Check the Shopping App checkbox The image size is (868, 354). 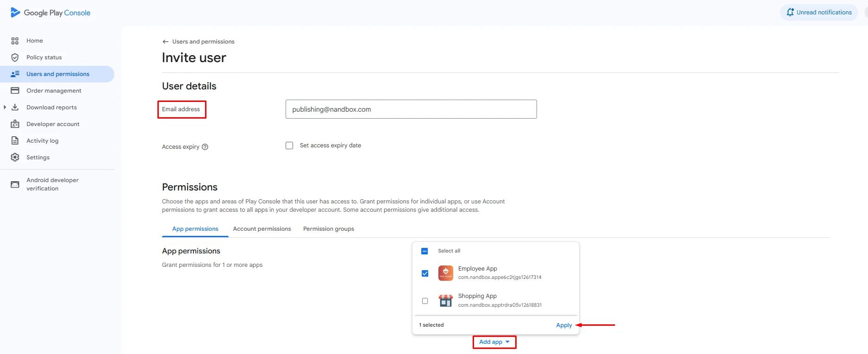pyautogui.click(x=425, y=301)
